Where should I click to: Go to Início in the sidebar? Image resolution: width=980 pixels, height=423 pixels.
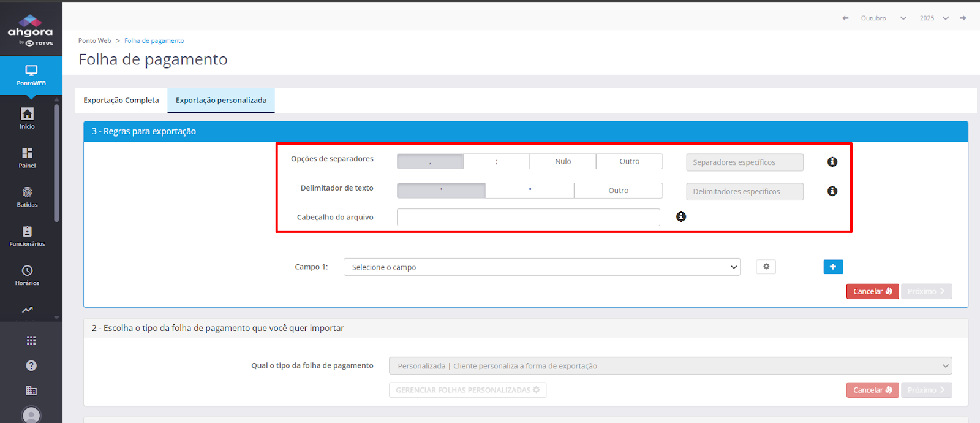coord(27,118)
